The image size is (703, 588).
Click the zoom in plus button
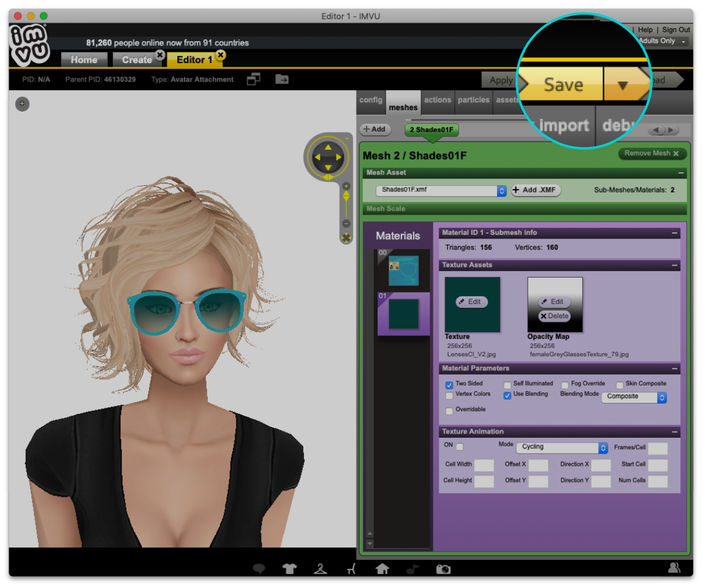(346, 186)
